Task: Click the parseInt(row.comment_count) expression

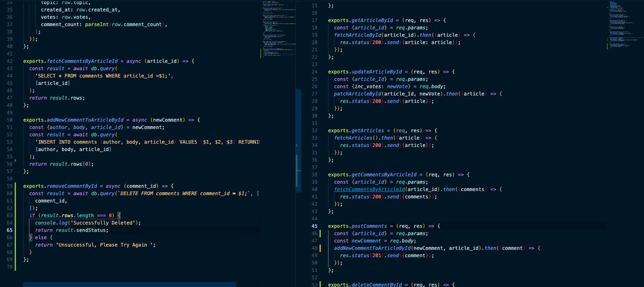Action: tap(125, 25)
